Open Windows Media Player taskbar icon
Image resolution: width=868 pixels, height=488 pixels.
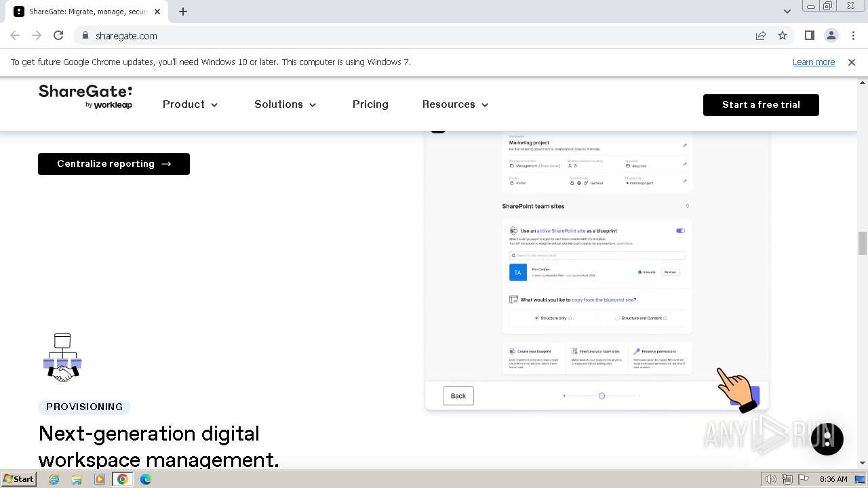coord(100,479)
